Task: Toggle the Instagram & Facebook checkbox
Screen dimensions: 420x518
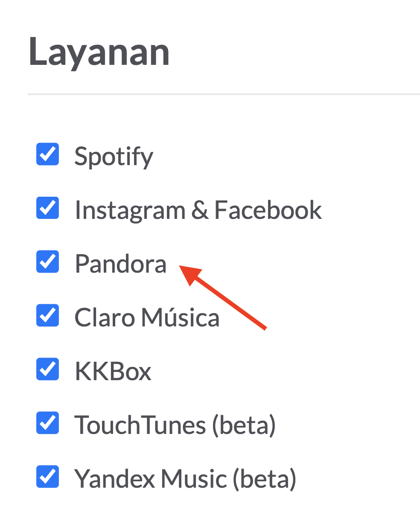Action: click(x=47, y=208)
